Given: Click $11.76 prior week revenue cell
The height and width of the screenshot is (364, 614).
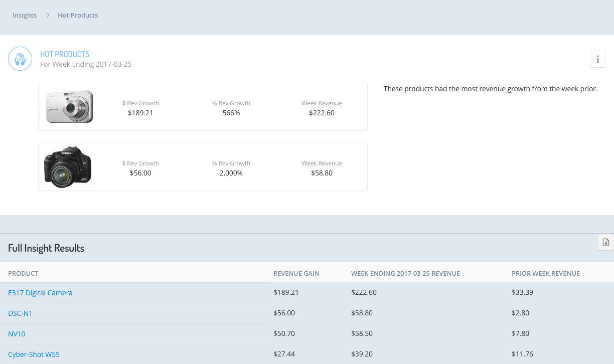Looking at the screenshot, I should [522, 354].
